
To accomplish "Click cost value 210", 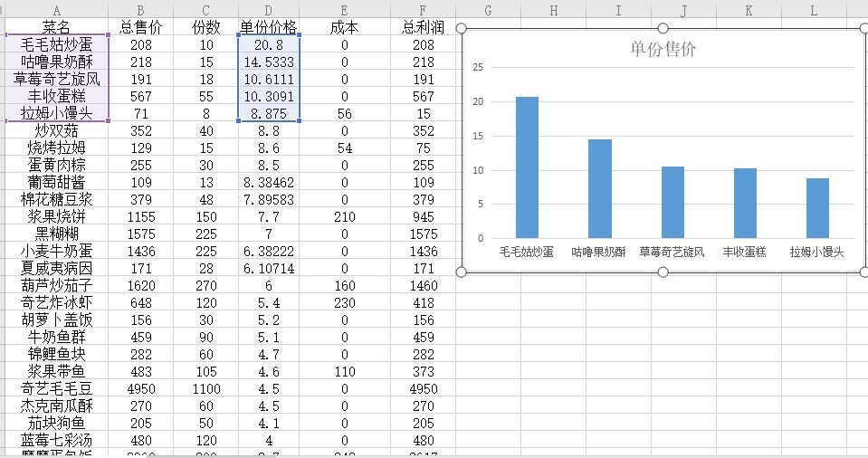I will click(344, 216).
